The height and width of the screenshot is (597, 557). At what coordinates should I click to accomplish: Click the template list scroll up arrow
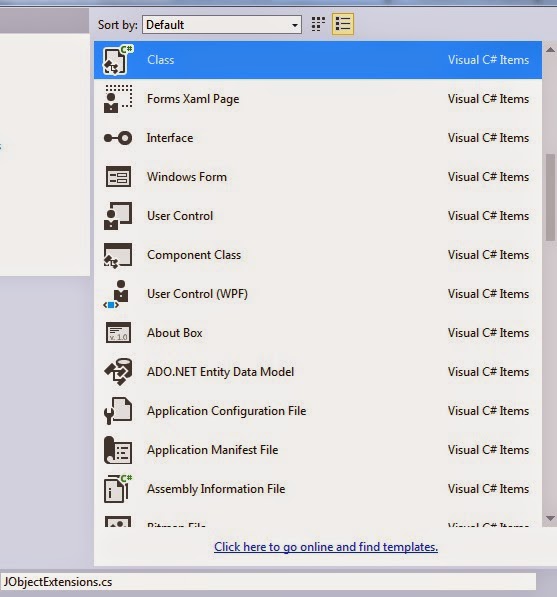pos(550,50)
